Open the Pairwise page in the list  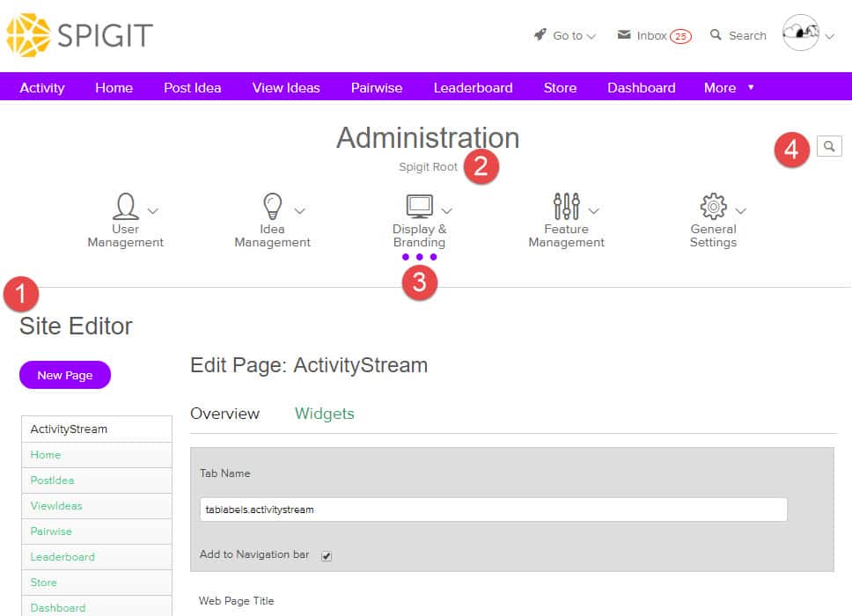coord(97,532)
